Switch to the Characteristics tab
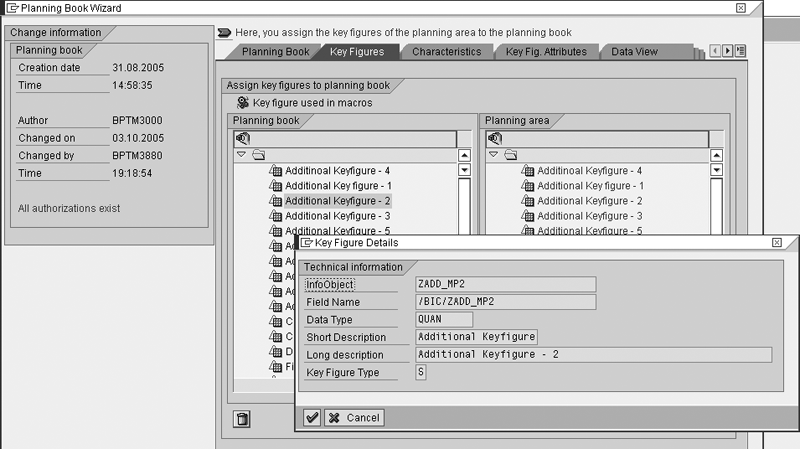Image resolution: width=800 pixels, height=449 pixels. point(446,52)
